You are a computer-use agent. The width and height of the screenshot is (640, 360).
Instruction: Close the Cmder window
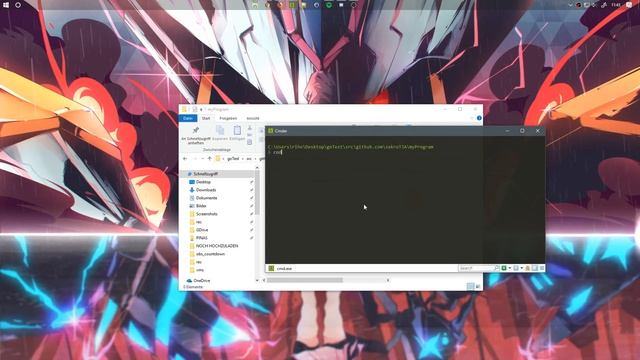pyautogui.click(x=538, y=131)
